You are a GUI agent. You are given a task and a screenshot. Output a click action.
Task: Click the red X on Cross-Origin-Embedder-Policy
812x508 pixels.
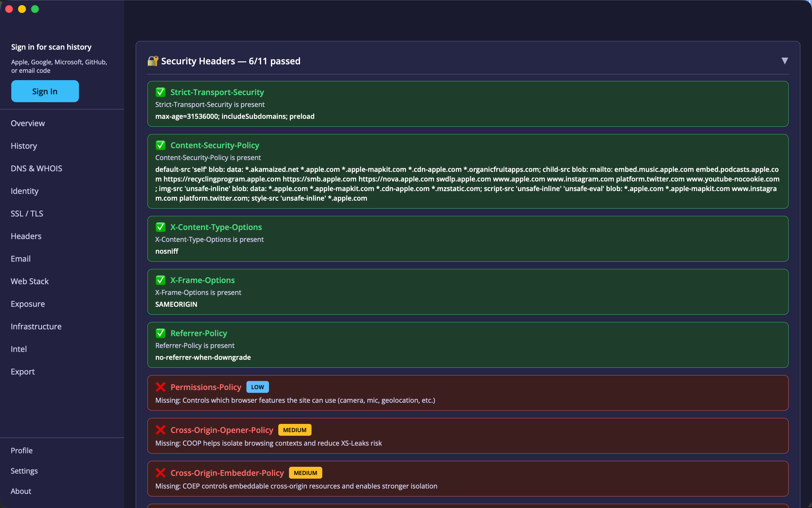pyautogui.click(x=160, y=473)
